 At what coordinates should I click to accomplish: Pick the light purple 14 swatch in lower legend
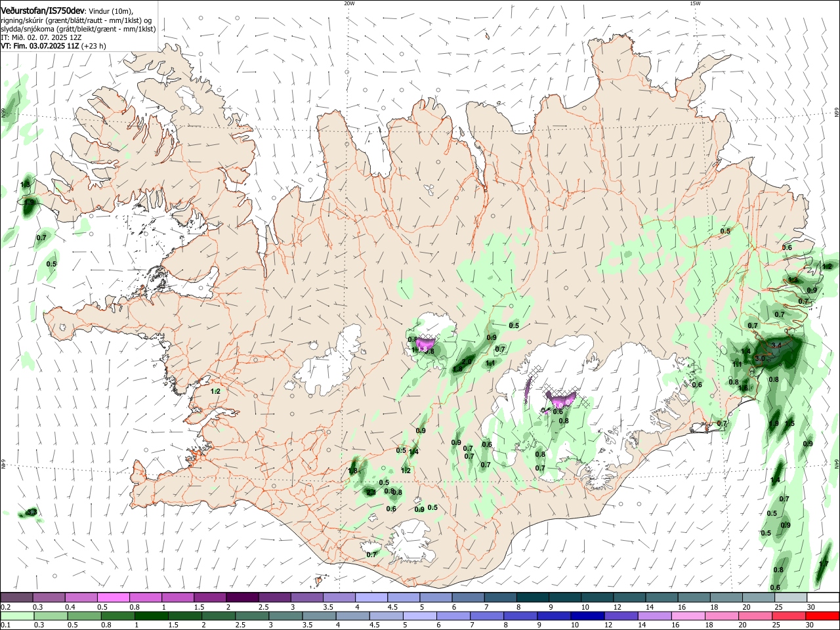point(654,616)
